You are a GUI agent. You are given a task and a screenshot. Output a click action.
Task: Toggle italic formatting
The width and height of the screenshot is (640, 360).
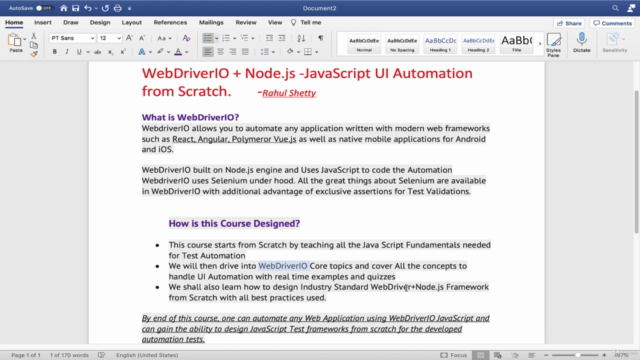tap(67, 52)
